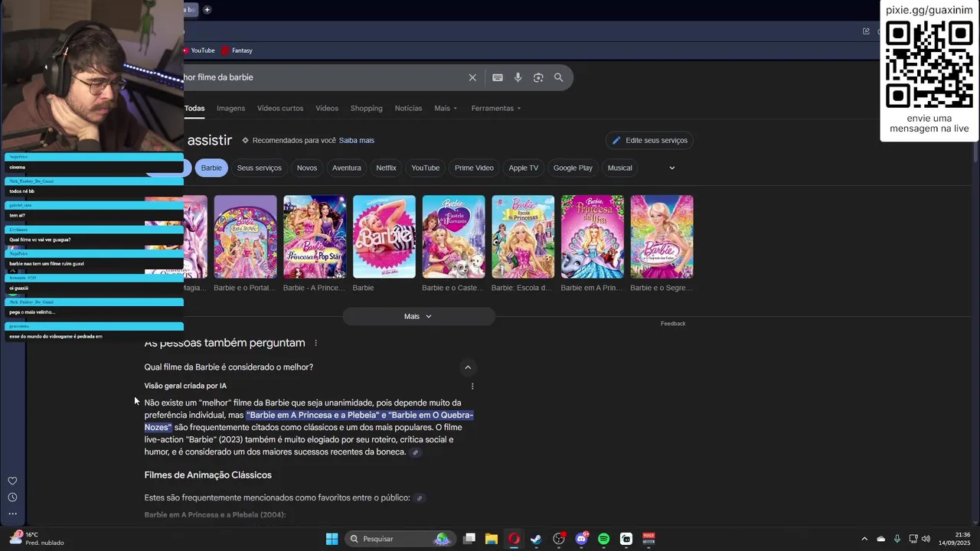
Task: Open Task View in the taskbar
Action: (469, 539)
